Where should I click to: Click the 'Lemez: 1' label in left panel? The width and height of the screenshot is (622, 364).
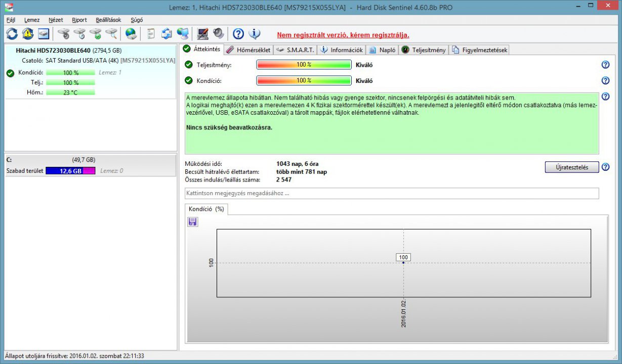click(x=110, y=73)
